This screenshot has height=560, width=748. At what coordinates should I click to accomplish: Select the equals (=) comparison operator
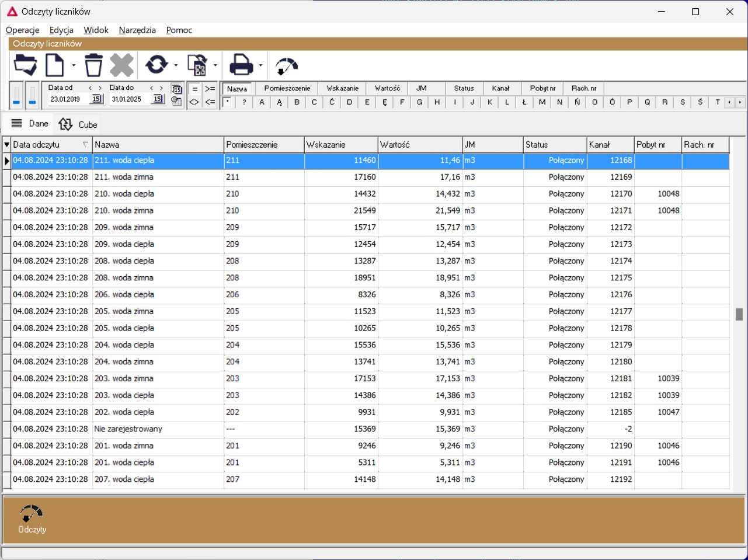coord(194,89)
